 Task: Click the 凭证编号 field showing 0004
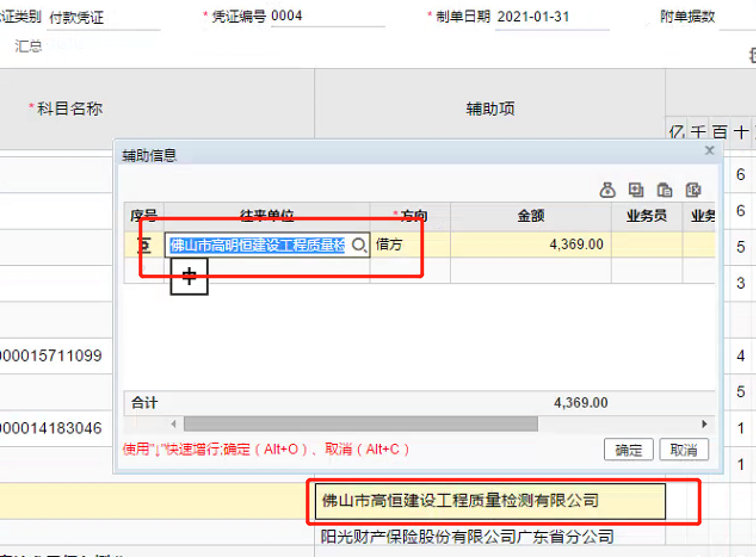(x=328, y=17)
